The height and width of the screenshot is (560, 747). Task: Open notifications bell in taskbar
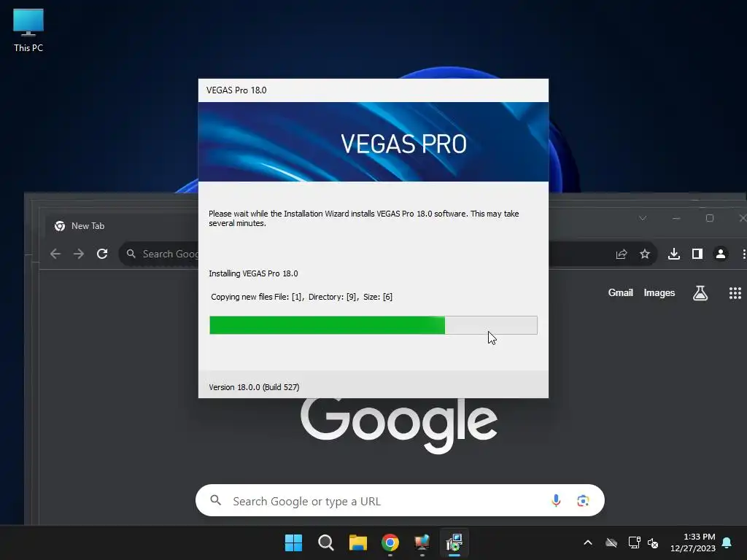tap(727, 542)
